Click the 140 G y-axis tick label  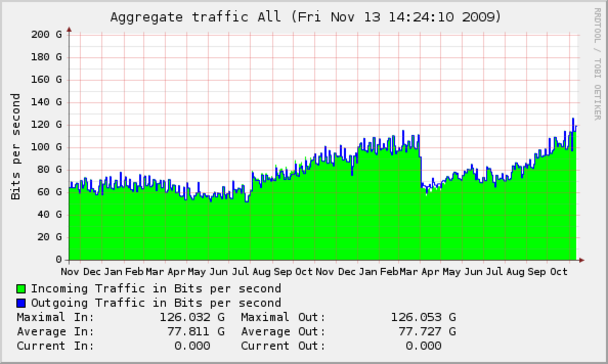tap(46, 102)
